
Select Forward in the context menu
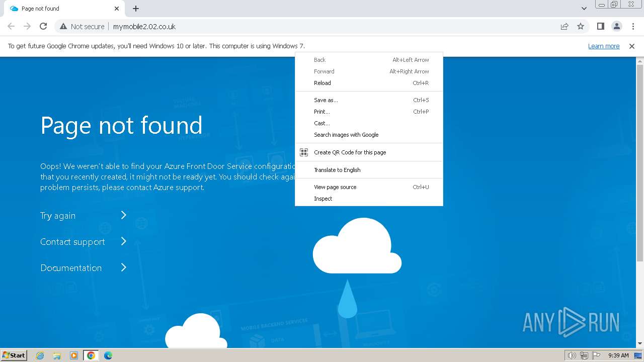pyautogui.click(x=369, y=71)
